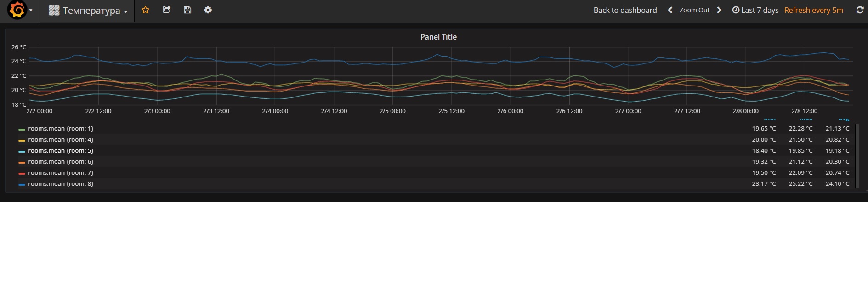Click the Zoom Out button

click(x=694, y=10)
